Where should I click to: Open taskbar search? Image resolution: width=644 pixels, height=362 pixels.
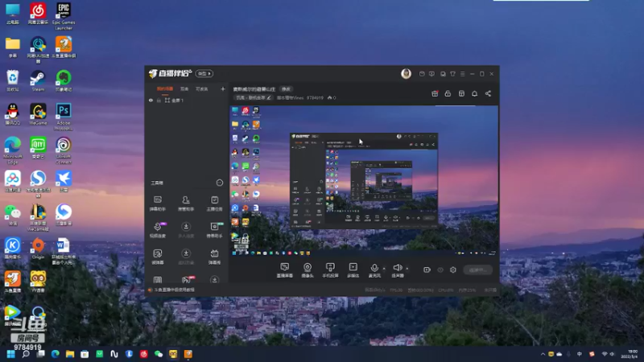click(26, 354)
